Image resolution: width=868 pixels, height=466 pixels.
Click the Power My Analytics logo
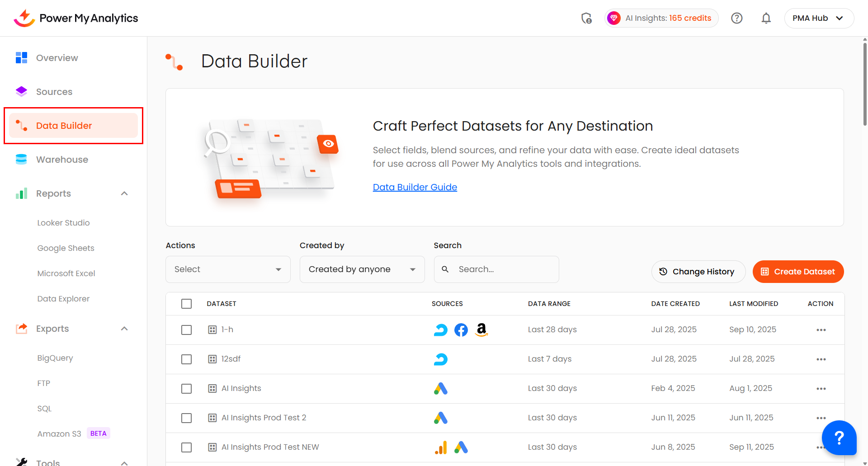[x=76, y=18]
